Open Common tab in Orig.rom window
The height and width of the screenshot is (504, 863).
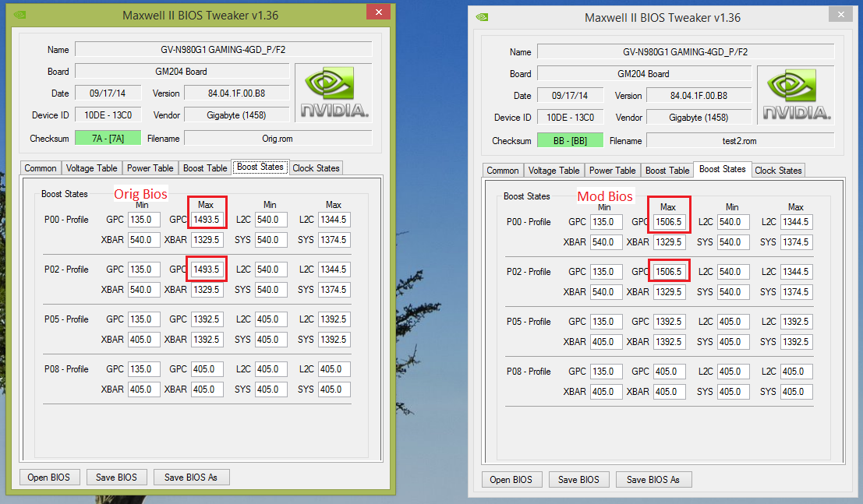(41, 168)
